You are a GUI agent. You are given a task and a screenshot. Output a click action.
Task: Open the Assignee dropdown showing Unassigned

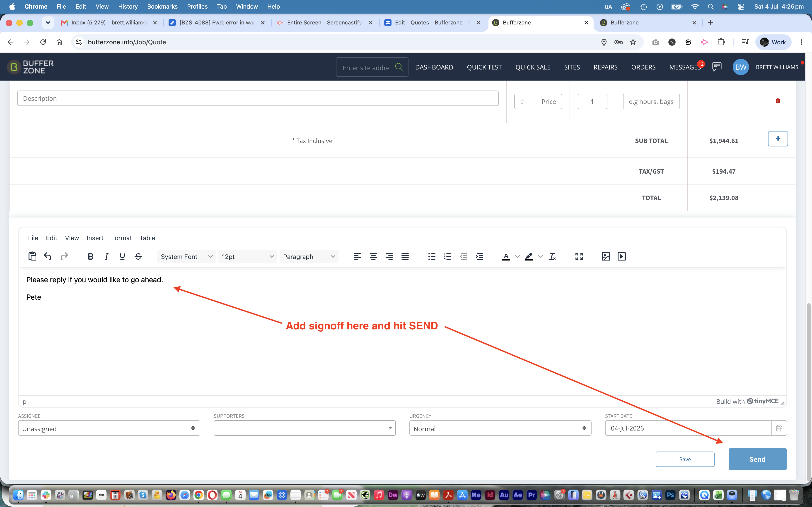click(109, 428)
